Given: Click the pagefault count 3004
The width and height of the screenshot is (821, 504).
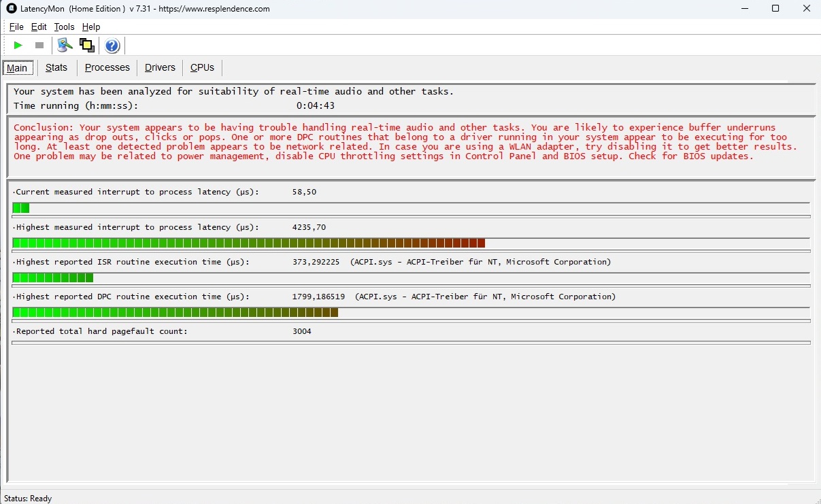Looking at the screenshot, I should tap(302, 331).
